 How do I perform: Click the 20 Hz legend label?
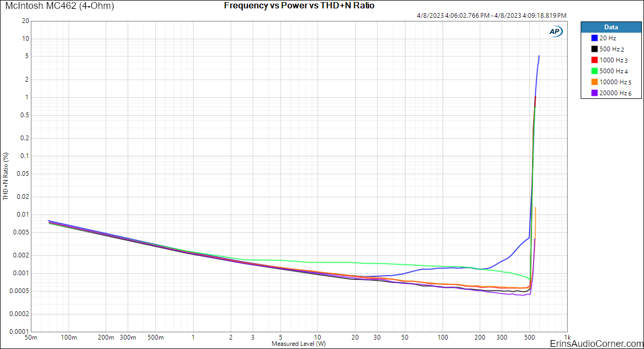[608, 38]
